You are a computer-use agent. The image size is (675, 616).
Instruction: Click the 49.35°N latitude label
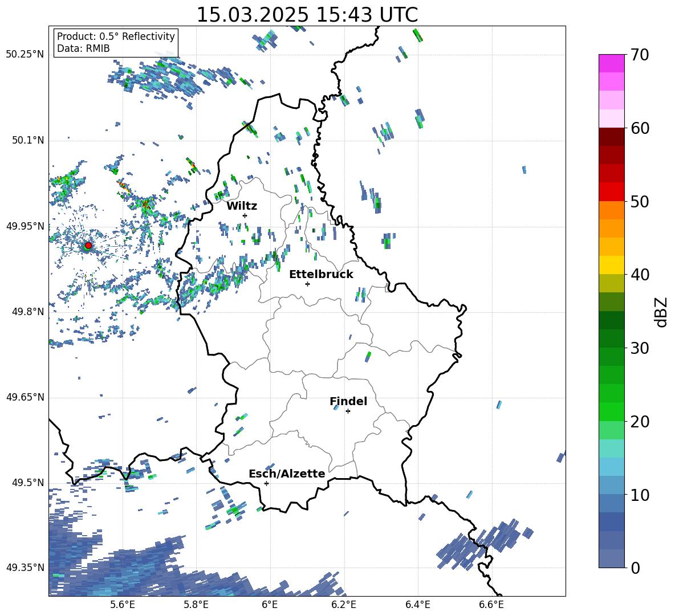(x=25, y=568)
